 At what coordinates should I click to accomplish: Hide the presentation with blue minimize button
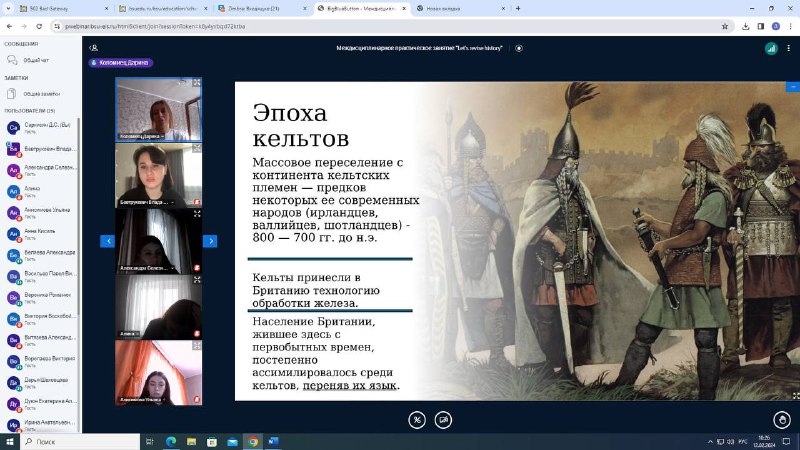792,87
